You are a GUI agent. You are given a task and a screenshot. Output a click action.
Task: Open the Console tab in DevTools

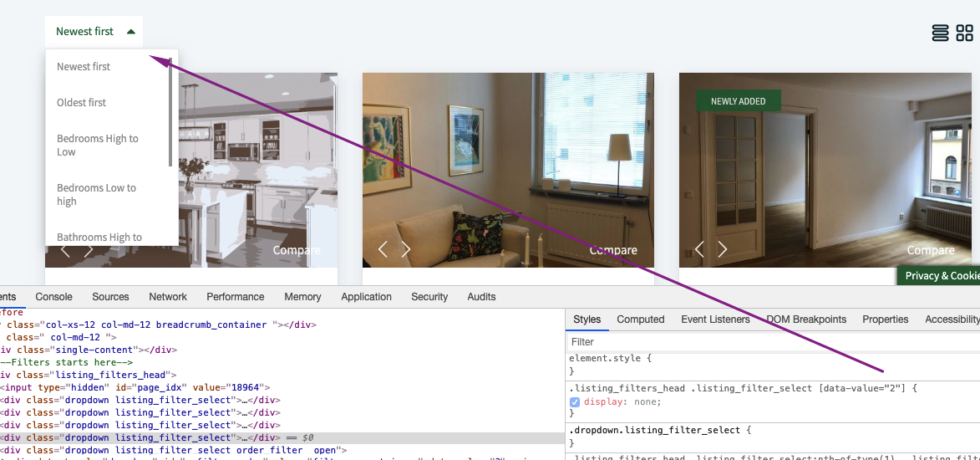pos(53,297)
